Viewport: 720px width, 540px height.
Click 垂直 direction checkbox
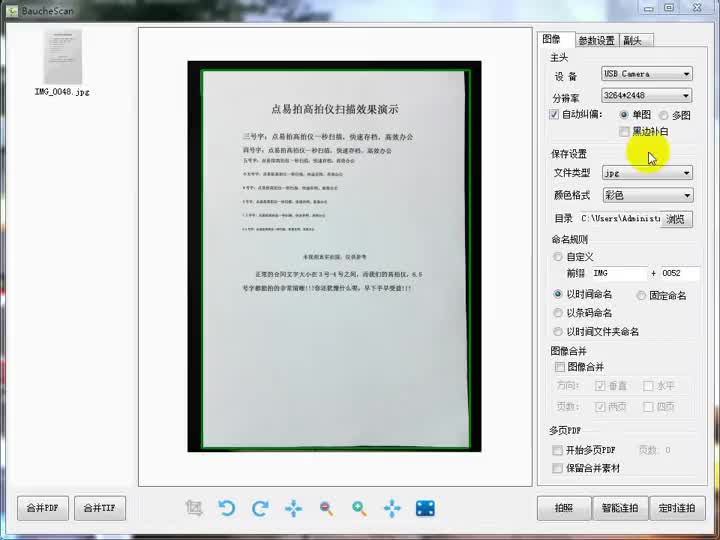click(600, 386)
